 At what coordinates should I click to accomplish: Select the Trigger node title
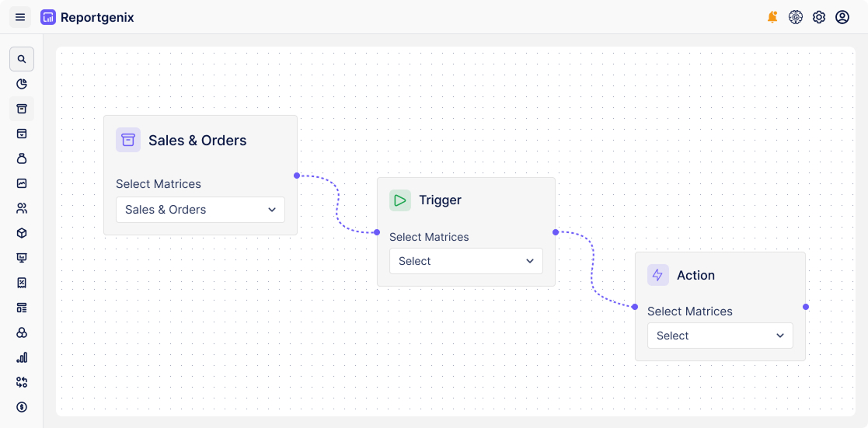pos(440,200)
